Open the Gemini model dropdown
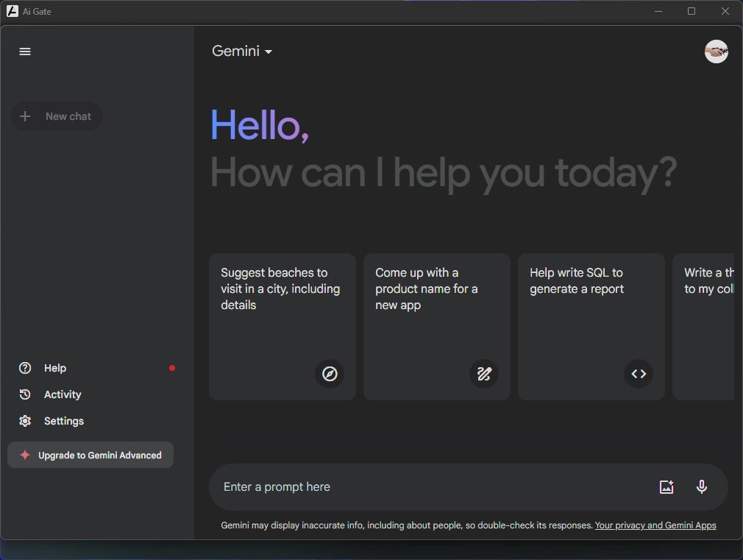 pyautogui.click(x=242, y=52)
